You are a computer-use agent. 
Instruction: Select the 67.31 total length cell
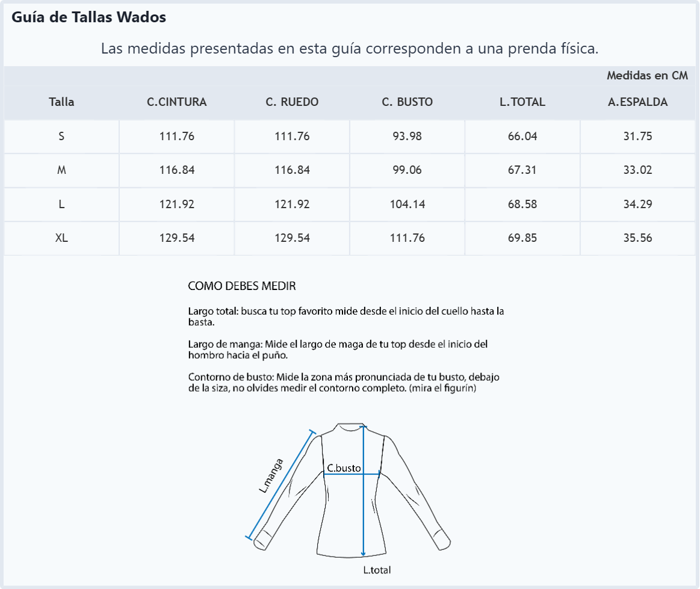[522, 170]
